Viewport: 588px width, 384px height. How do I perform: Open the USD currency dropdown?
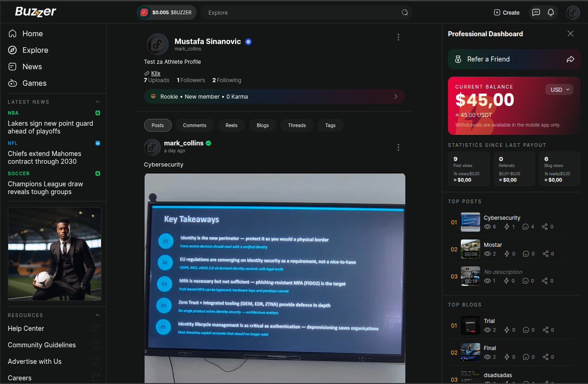559,89
